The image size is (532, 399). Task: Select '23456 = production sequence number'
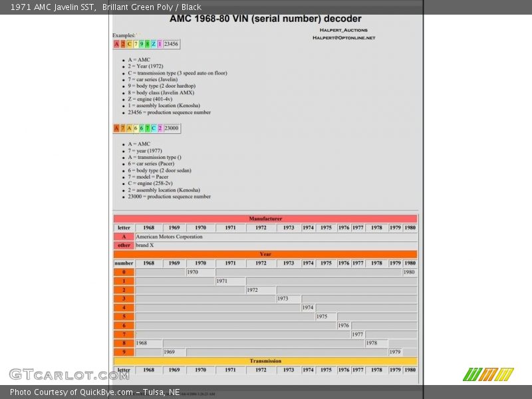[170, 112]
